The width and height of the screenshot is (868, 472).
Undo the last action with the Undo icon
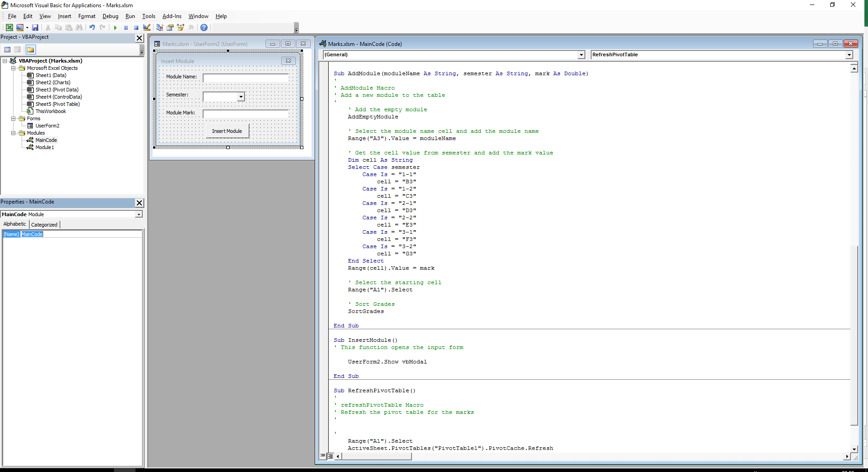click(92, 27)
